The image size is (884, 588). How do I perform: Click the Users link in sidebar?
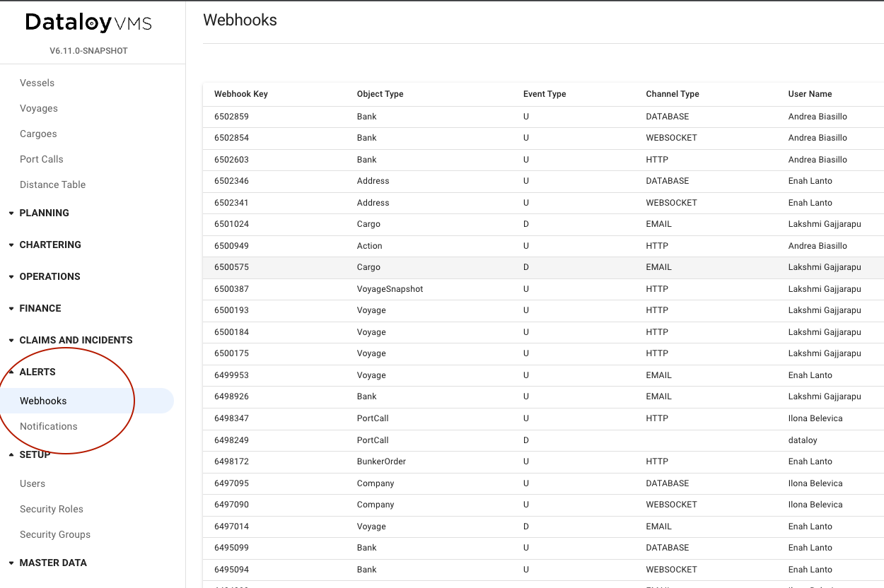[x=33, y=483]
